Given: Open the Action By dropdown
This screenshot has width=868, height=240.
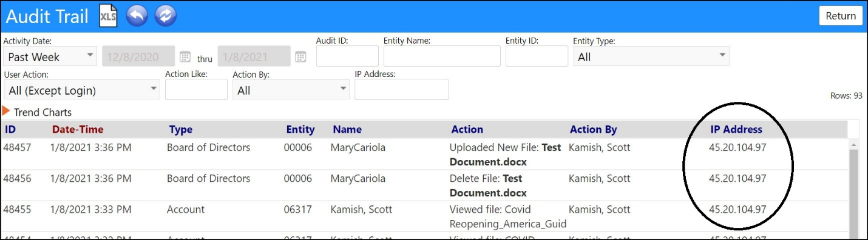Looking at the screenshot, I should [x=291, y=90].
